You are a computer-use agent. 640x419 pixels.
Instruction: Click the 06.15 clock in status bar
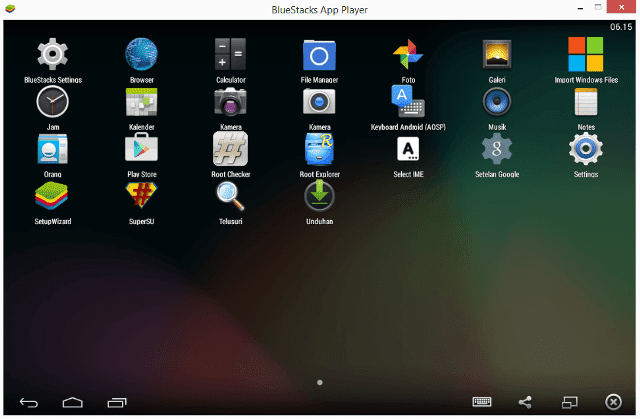point(621,27)
